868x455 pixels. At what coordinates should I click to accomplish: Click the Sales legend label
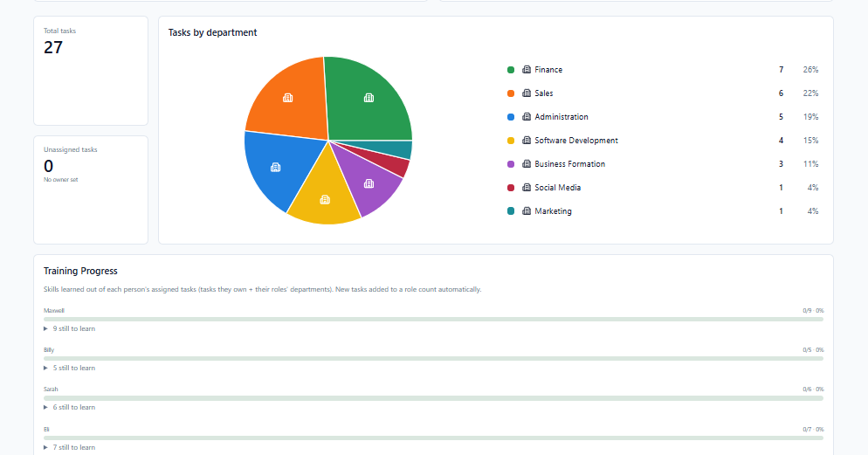544,93
